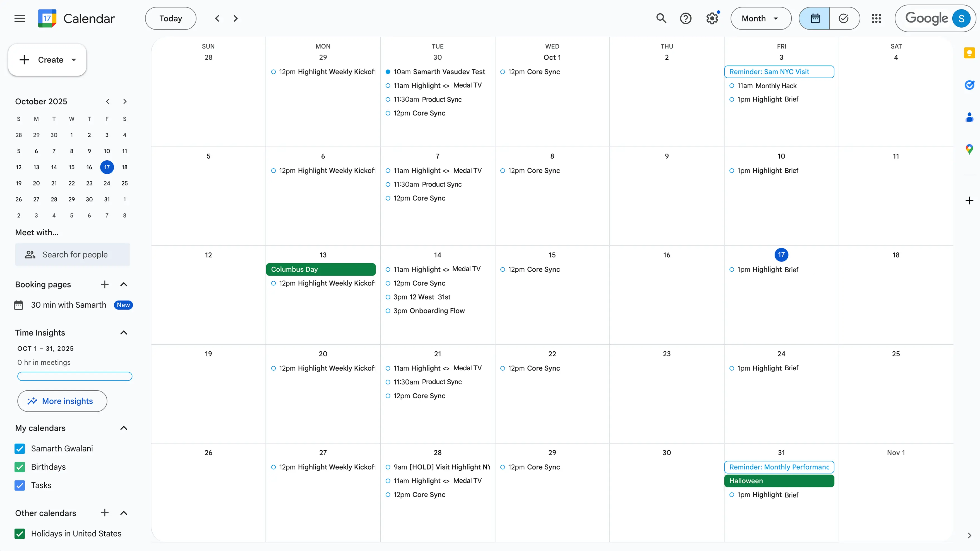Open the support help icon
This screenshot has height=551, width=980.
coord(686,18)
